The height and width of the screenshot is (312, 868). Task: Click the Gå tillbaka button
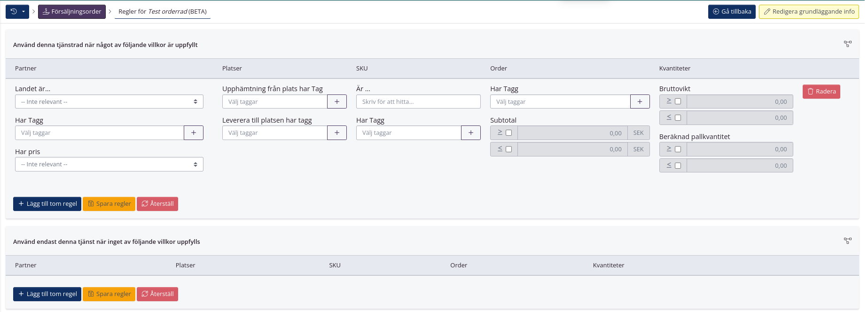(x=731, y=12)
